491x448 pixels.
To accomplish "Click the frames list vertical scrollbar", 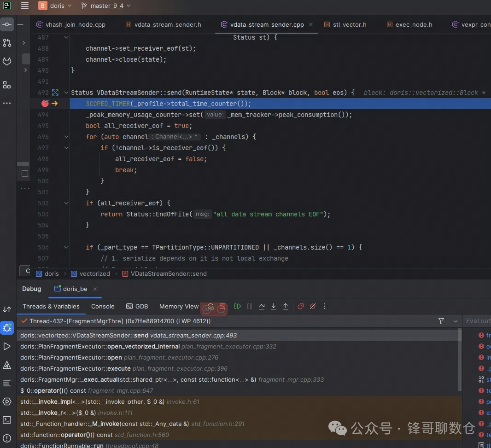I will 459,360.
